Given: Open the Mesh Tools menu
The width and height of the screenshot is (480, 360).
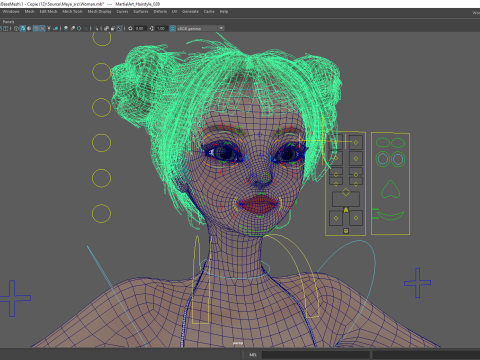Looking at the screenshot, I should pyautogui.click(x=72, y=12).
